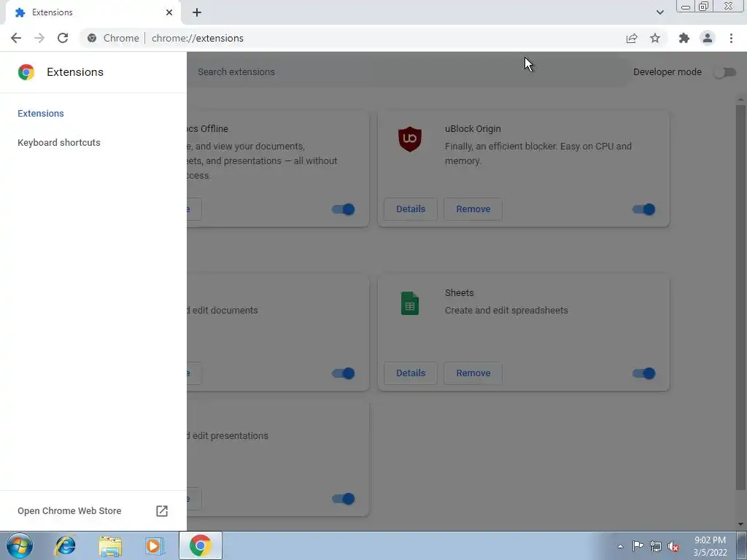This screenshot has width=747, height=560.
Task: Open Windows Media Player from taskbar
Action: click(x=155, y=545)
